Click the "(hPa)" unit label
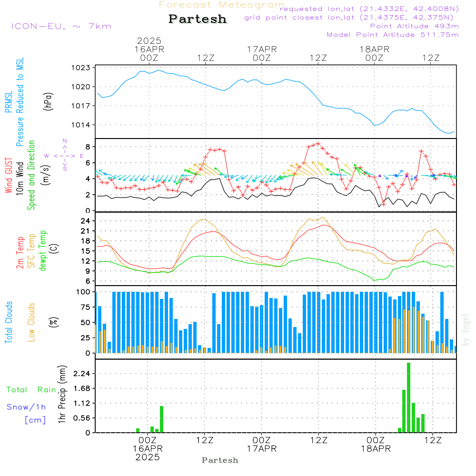 click(x=48, y=101)
